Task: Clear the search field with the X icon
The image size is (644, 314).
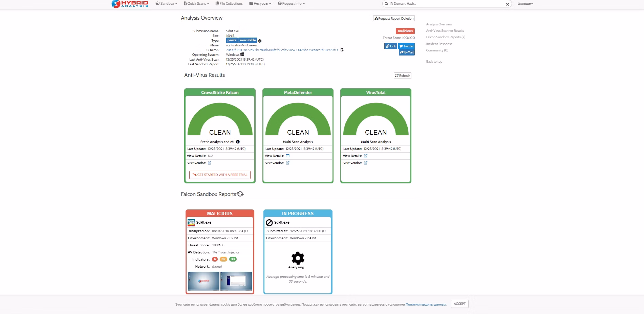Action: [x=507, y=4]
